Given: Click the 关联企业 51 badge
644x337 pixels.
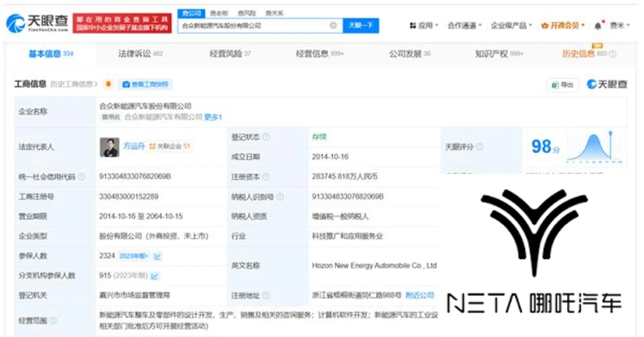Looking at the screenshot, I should (170, 146).
